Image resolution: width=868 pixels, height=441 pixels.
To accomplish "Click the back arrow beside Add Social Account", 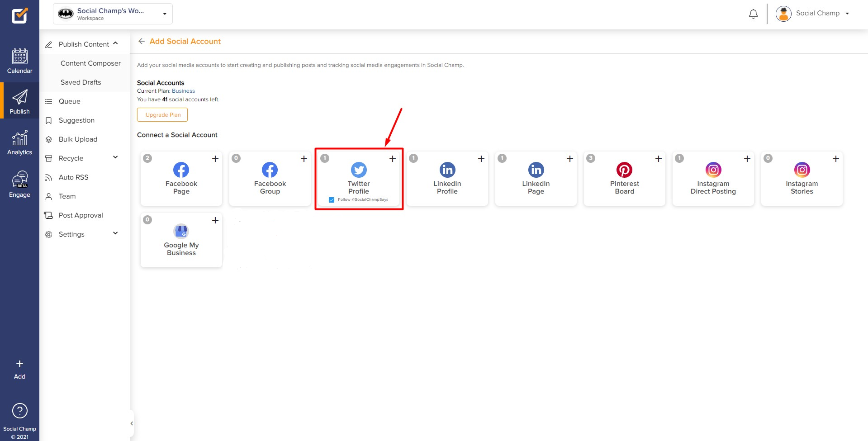I will (142, 41).
